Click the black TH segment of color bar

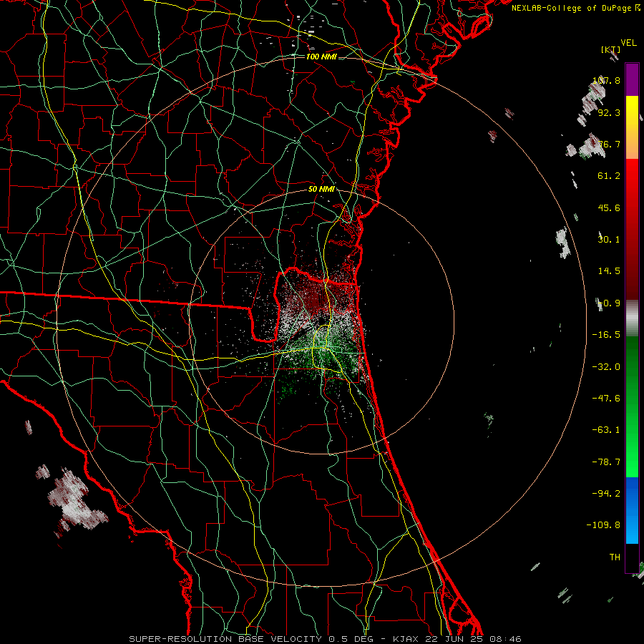[x=632, y=558]
